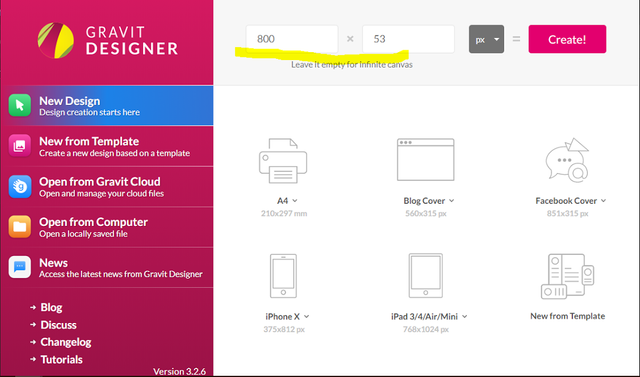The image size is (640, 377).
Task: Click the Create! button
Action: [567, 39]
